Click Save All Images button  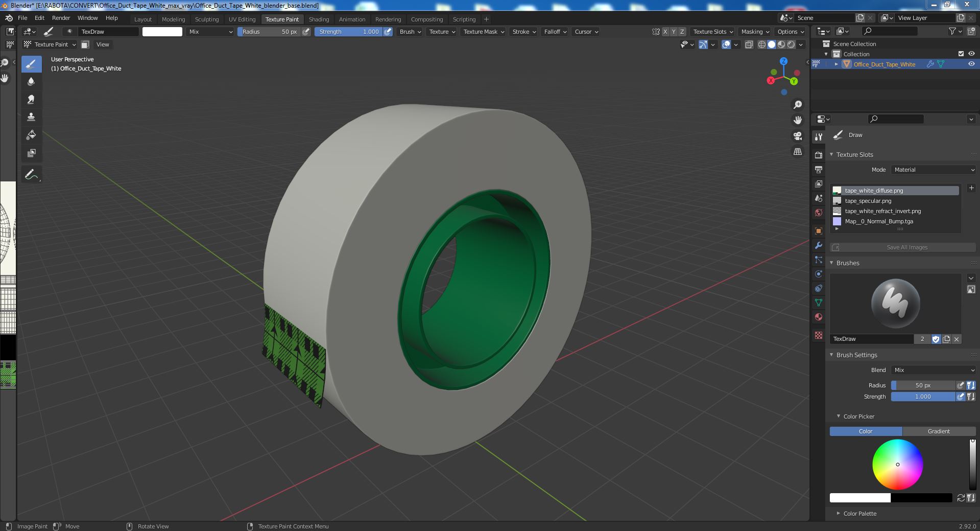902,247
